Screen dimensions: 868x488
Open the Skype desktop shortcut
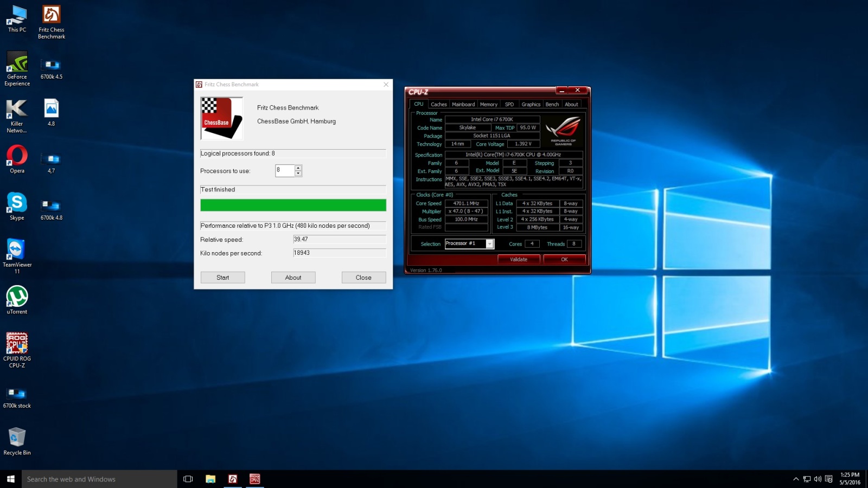click(17, 206)
